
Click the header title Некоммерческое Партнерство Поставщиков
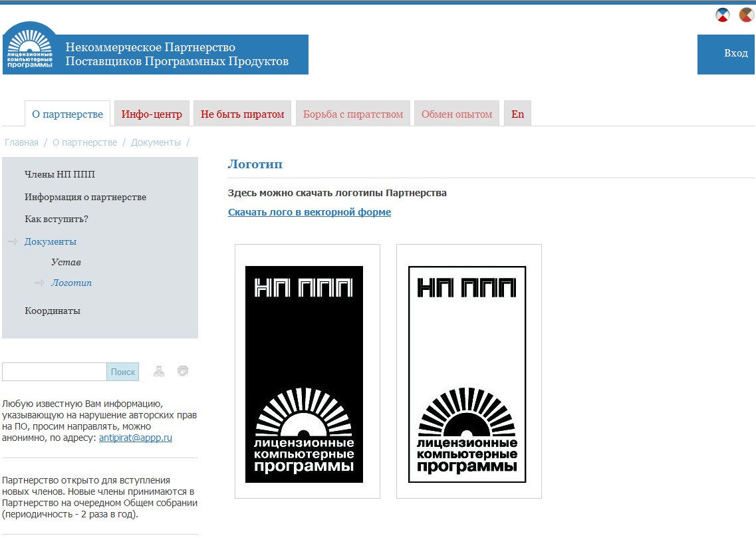(x=177, y=55)
